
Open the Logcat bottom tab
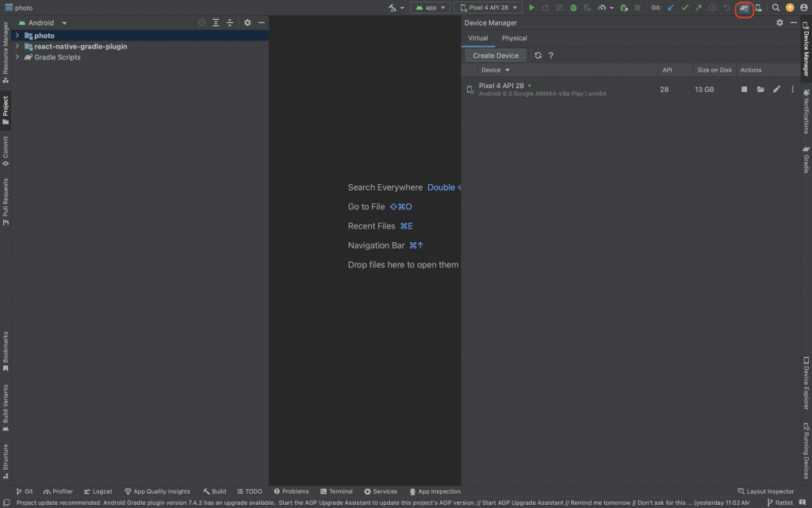[x=98, y=491]
